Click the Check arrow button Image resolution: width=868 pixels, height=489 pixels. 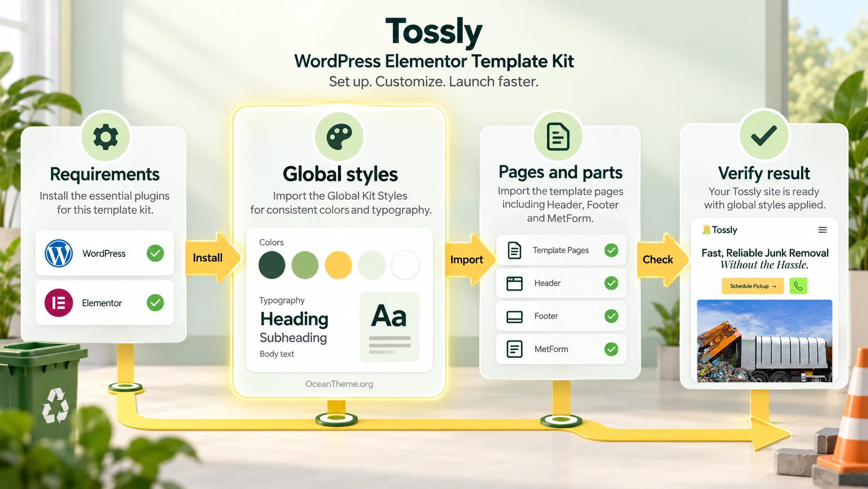pos(663,259)
